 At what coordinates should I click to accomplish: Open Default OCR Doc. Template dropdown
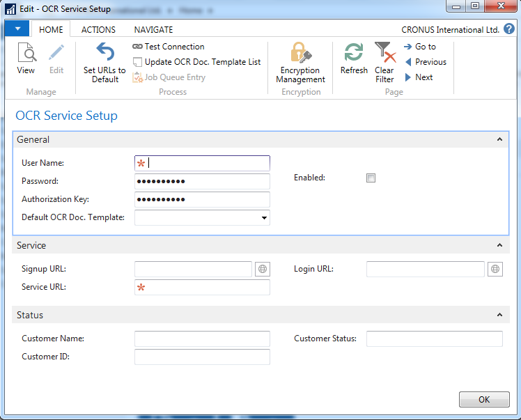(x=264, y=218)
